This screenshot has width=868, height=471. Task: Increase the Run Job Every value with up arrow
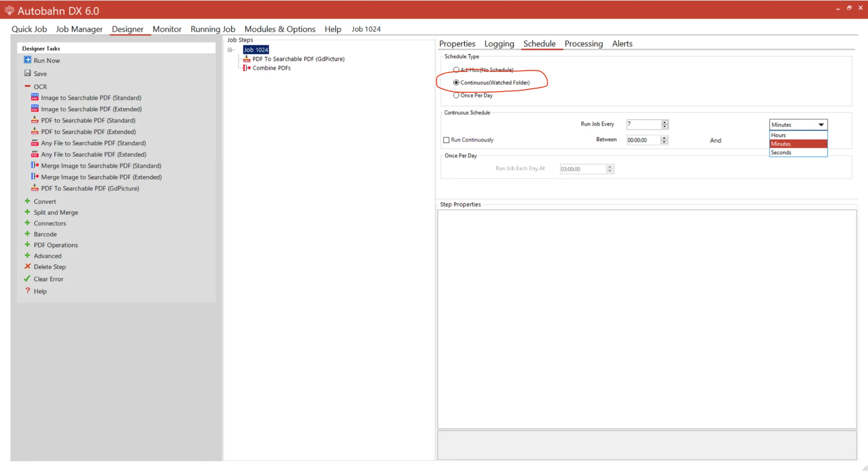pos(664,122)
